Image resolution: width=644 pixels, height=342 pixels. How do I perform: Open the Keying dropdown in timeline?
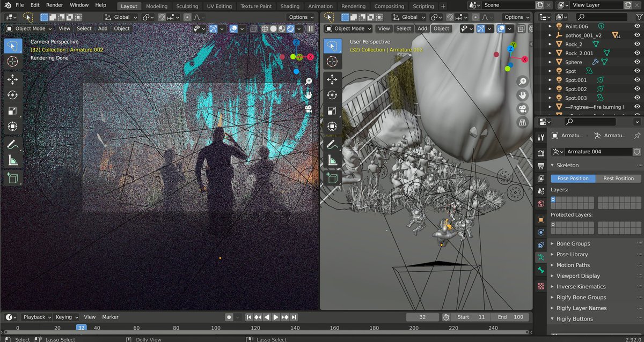click(67, 317)
